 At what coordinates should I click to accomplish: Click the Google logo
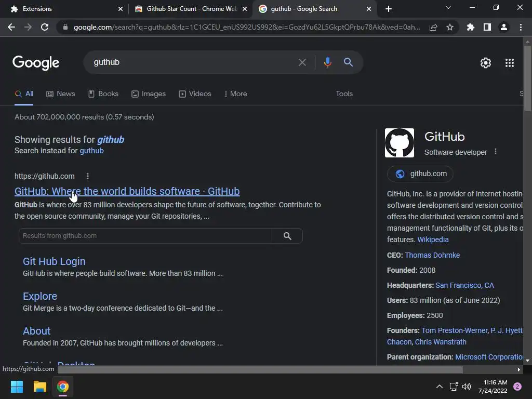pos(36,63)
